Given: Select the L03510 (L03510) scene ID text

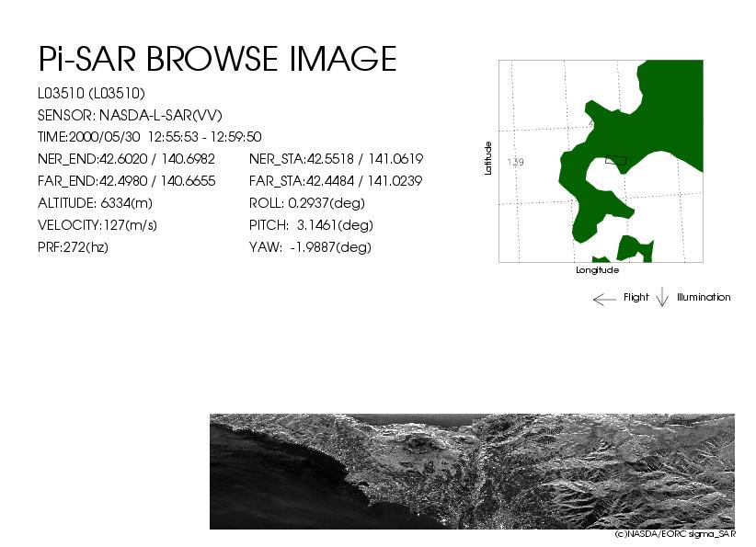Looking at the screenshot, I should click(91, 93).
